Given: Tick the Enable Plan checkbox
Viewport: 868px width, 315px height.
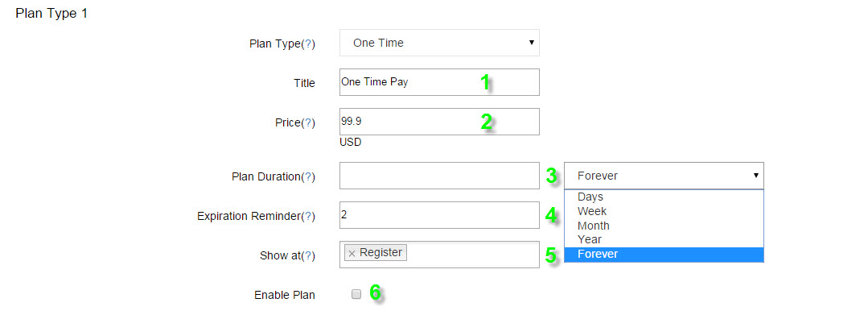Looking at the screenshot, I should (x=356, y=294).
